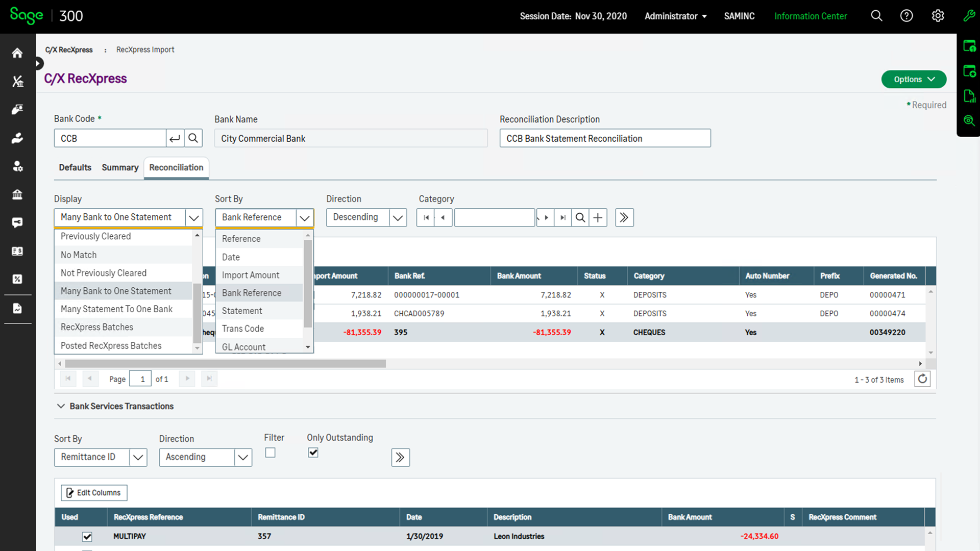This screenshot has height=551, width=980.
Task: Click the Category plus icon
Action: tap(598, 218)
